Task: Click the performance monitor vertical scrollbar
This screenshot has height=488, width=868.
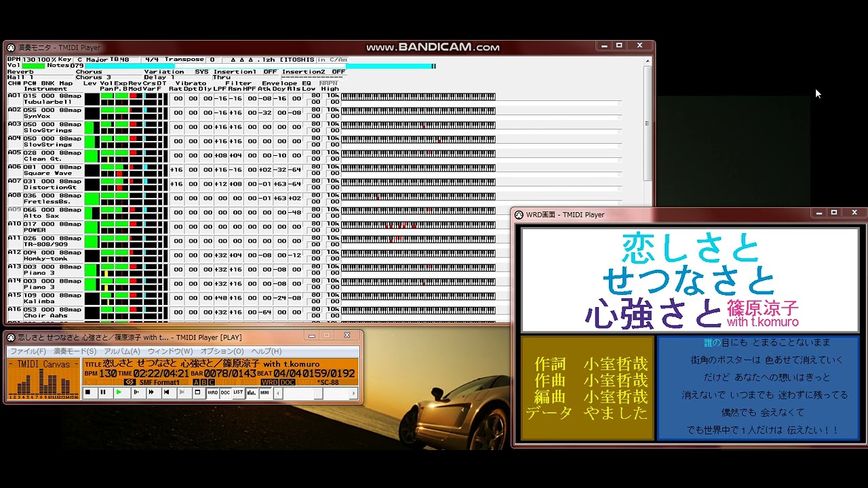Action: coord(648,188)
